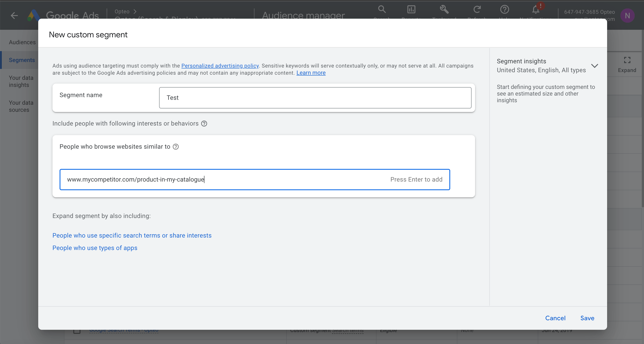Open Your data insights in sidebar
The height and width of the screenshot is (344, 644).
point(21,81)
